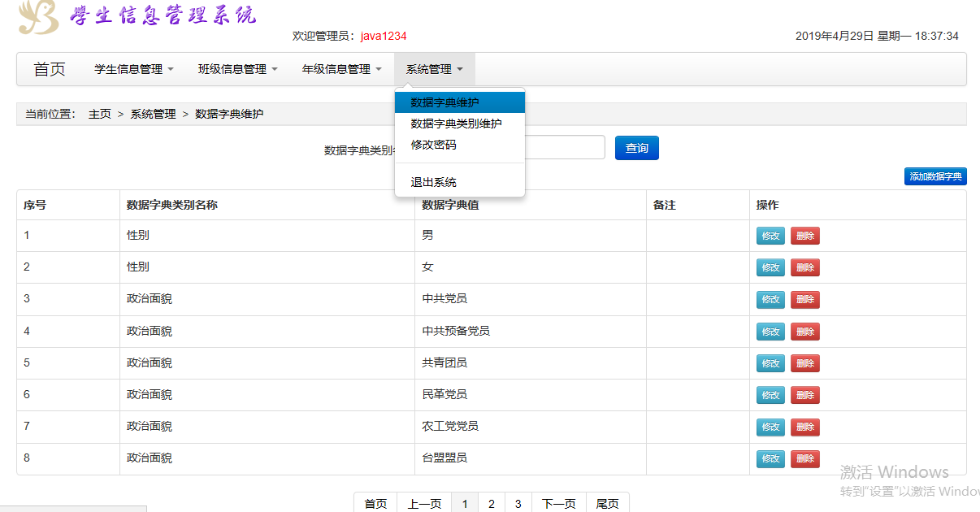
Task: Click the butterfly logo icon
Action: pos(39,16)
